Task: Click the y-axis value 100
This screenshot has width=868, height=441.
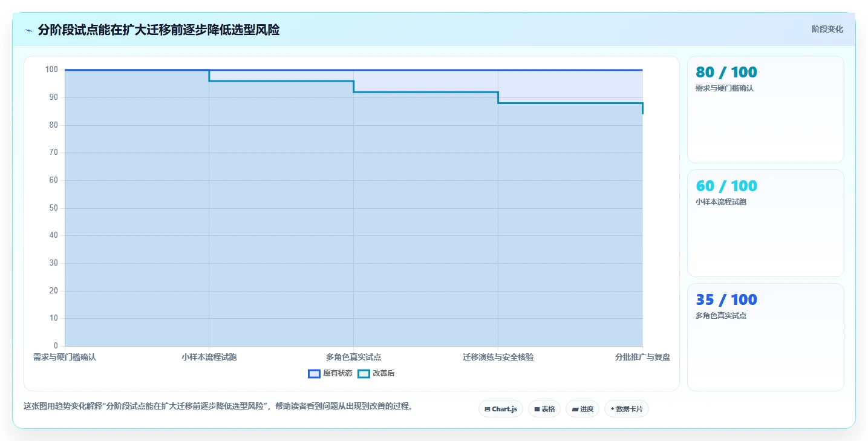Action: tap(51, 70)
